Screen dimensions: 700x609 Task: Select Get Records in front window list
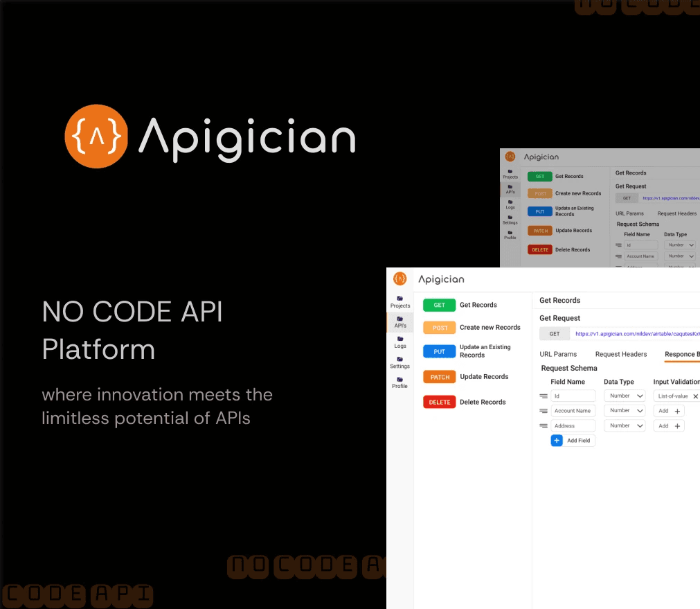tap(478, 305)
